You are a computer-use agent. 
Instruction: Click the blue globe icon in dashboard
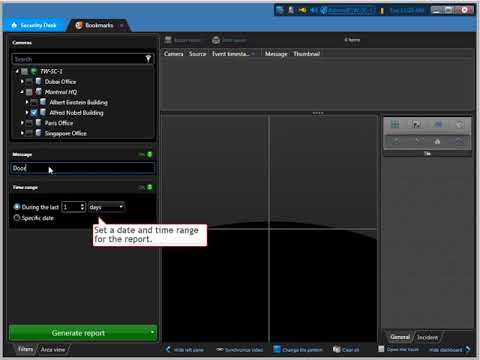pyautogui.click(x=438, y=124)
